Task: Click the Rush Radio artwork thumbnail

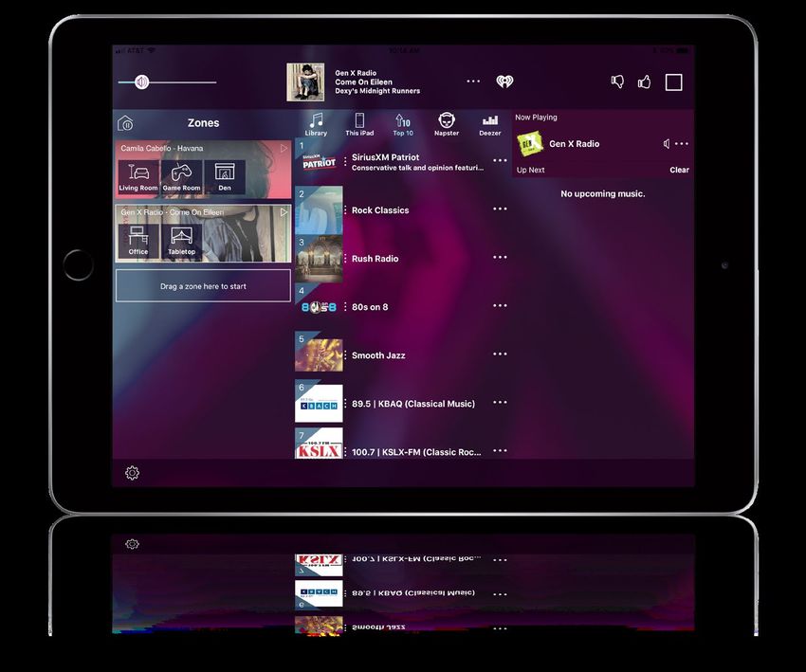Action: pos(319,259)
